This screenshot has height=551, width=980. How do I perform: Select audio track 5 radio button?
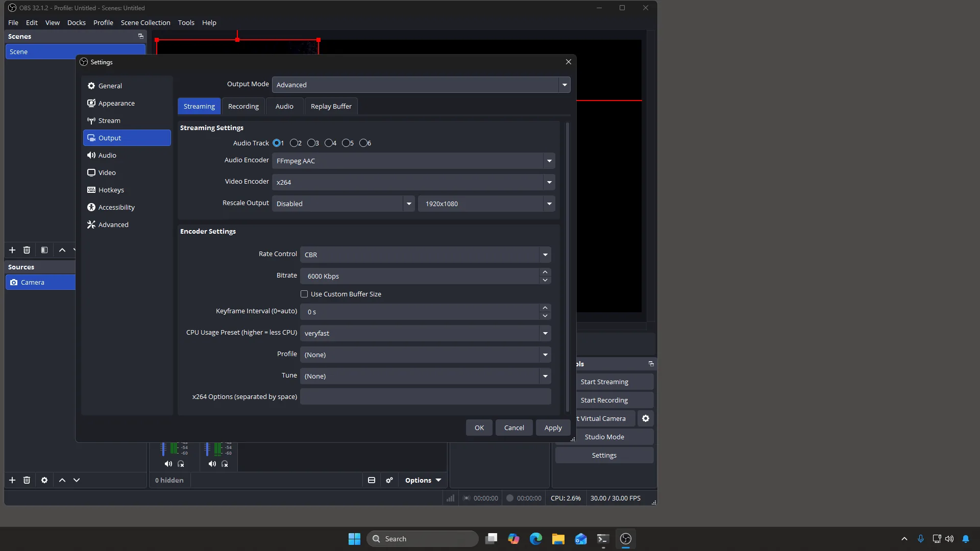click(x=346, y=143)
